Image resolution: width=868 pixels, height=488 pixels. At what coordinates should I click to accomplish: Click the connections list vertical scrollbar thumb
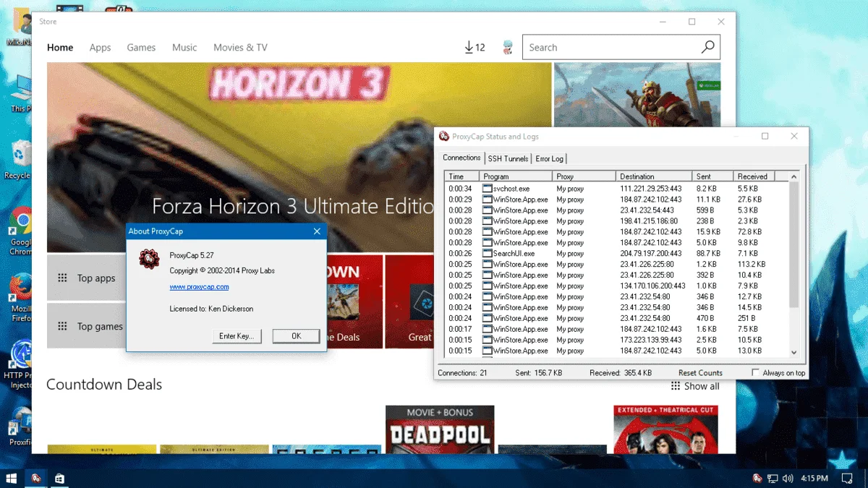(x=793, y=244)
